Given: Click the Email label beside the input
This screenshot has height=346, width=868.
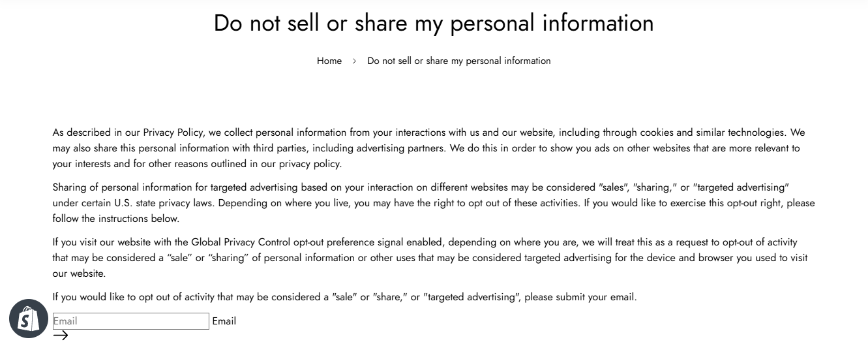Looking at the screenshot, I should (224, 321).
